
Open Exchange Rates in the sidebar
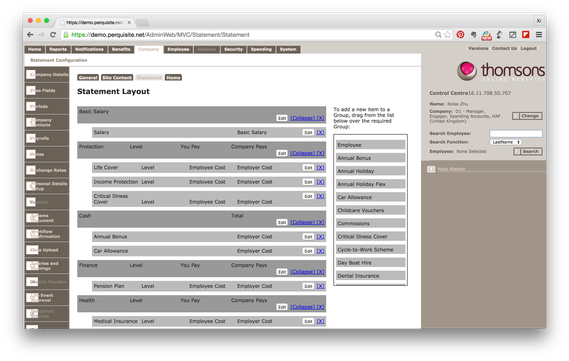coord(47,170)
